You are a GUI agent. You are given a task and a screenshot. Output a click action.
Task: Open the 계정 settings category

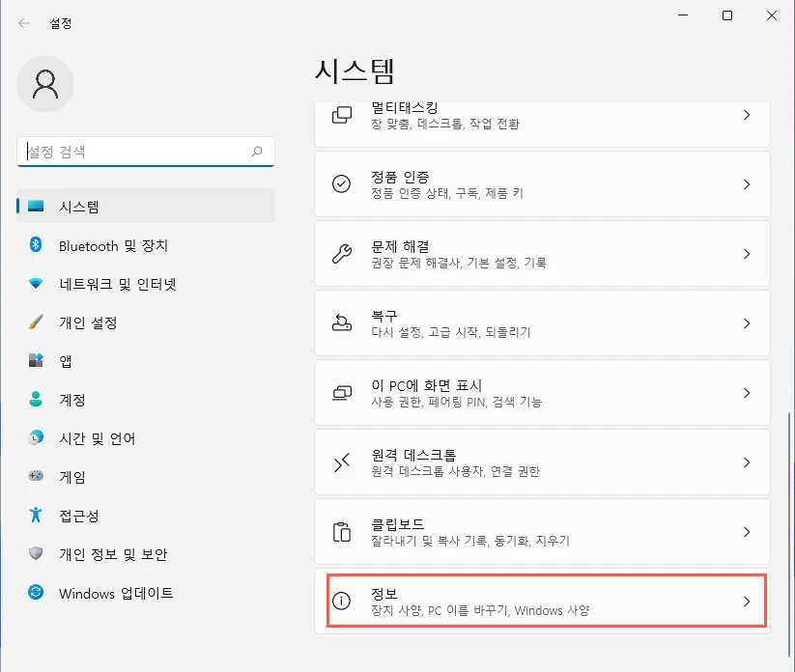pos(146,400)
